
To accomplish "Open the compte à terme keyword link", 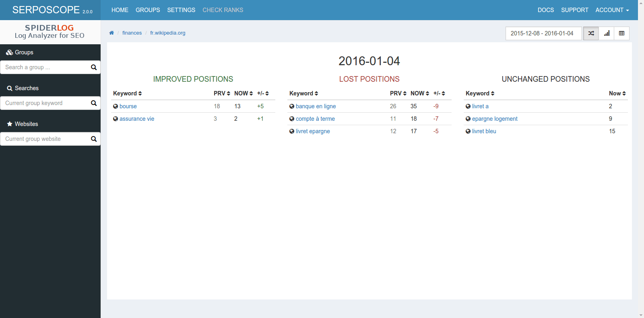I will tap(315, 119).
